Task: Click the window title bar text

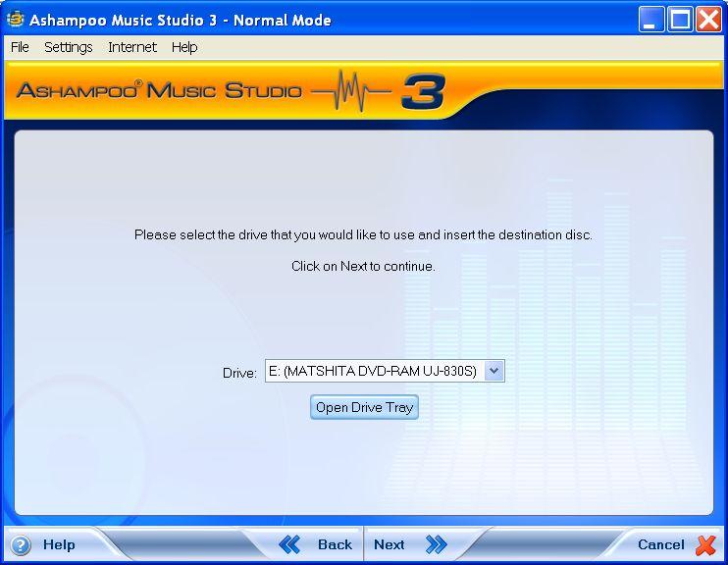Action: [x=181, y=20]
